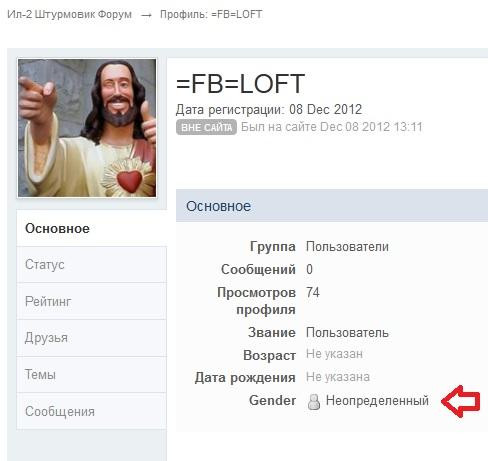Image resolution: width=488 pixels, height=461 pixels.
Task: Go to Ил-2 Штурмовик Форум breadcrumb
Action: click(69, 14)
